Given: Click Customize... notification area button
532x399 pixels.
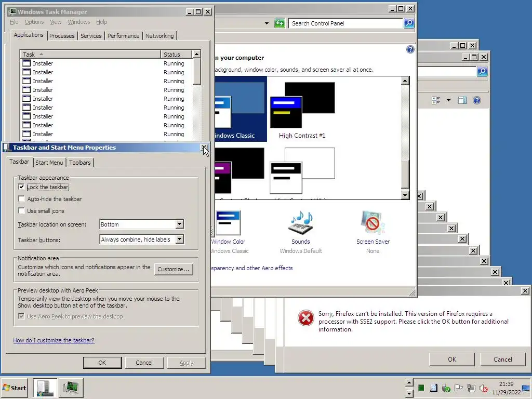Looking at the screenshot, I should 174,269.
